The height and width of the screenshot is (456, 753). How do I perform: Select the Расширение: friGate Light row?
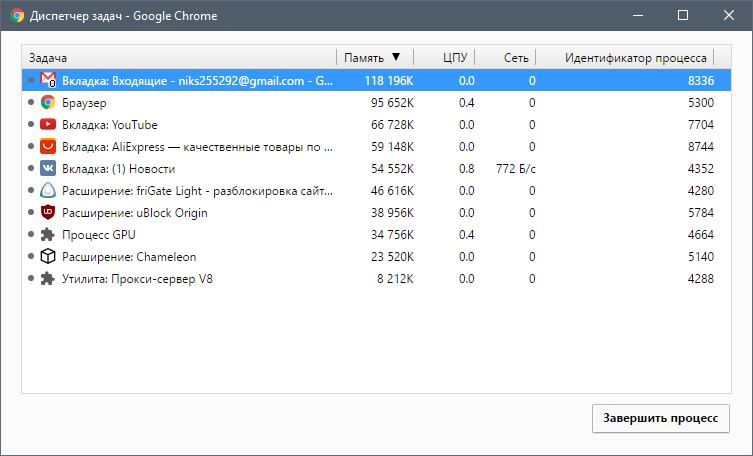[376, 191]
